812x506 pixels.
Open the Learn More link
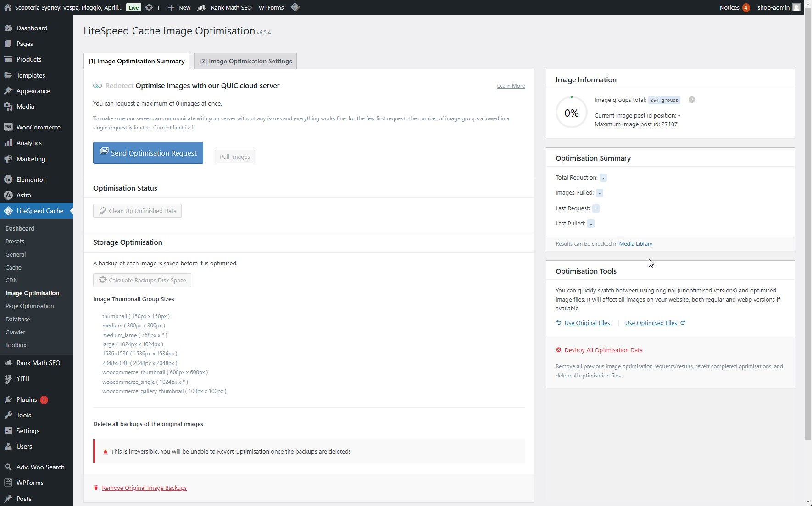(x=511, y=86)
